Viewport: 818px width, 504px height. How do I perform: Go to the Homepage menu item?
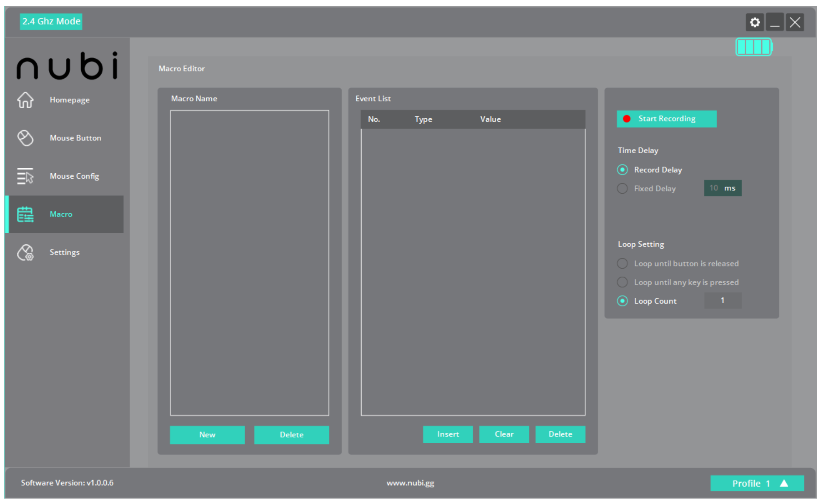point(70,100)
